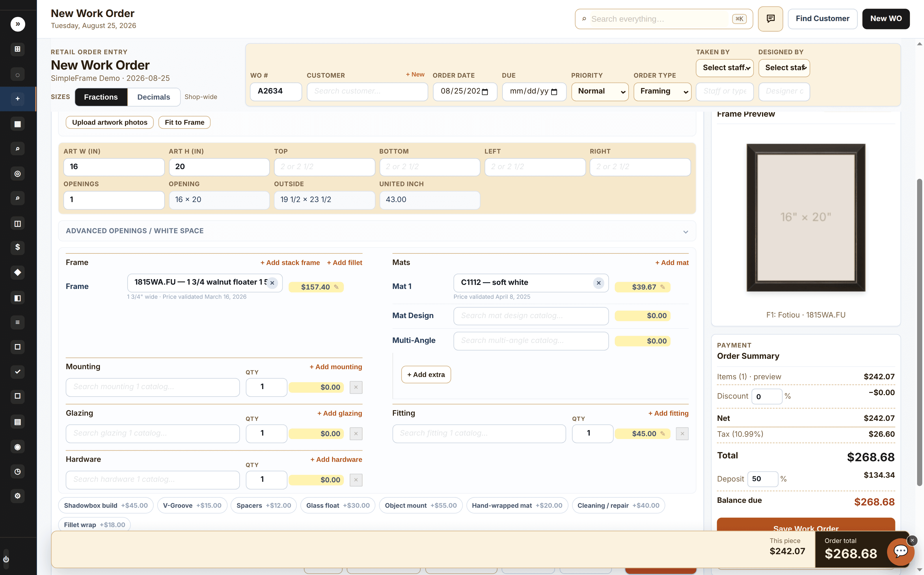This screenshot has width=924, height=575.
Task: Open the three-line list sidebar icon
Action: [18, 322]
